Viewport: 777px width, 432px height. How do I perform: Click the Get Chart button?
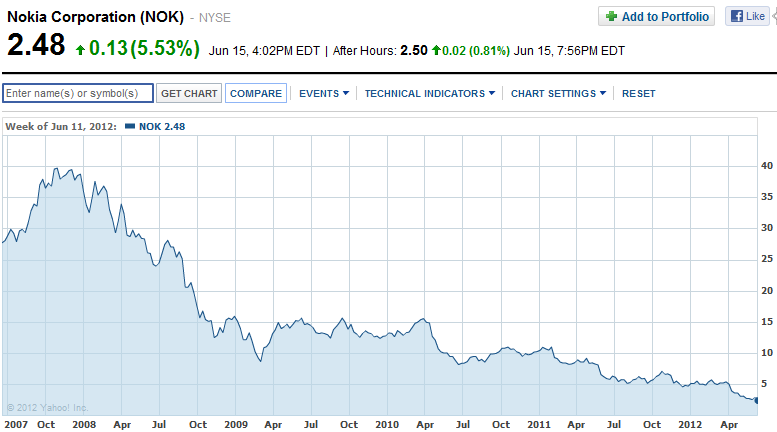(x=189, y=93)
